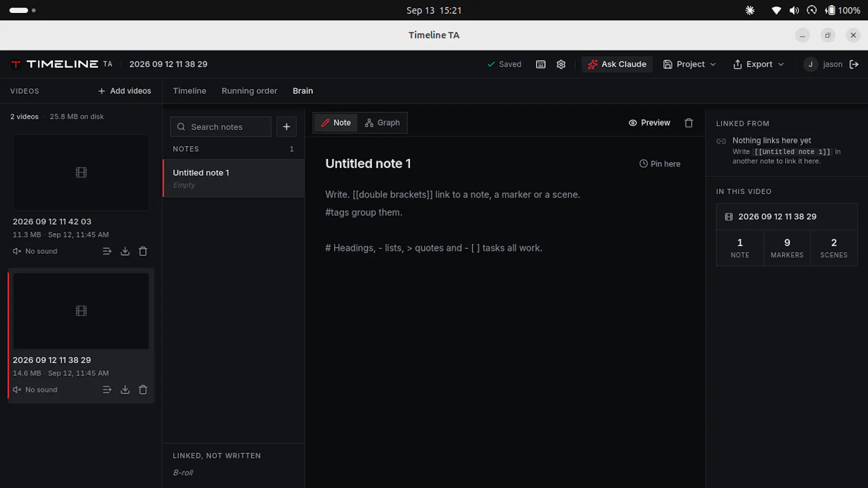Select thumbnail of video 2026 09 12 11 42 03
Viewport: 868px width, 488px height.
(x=81, y=172)
